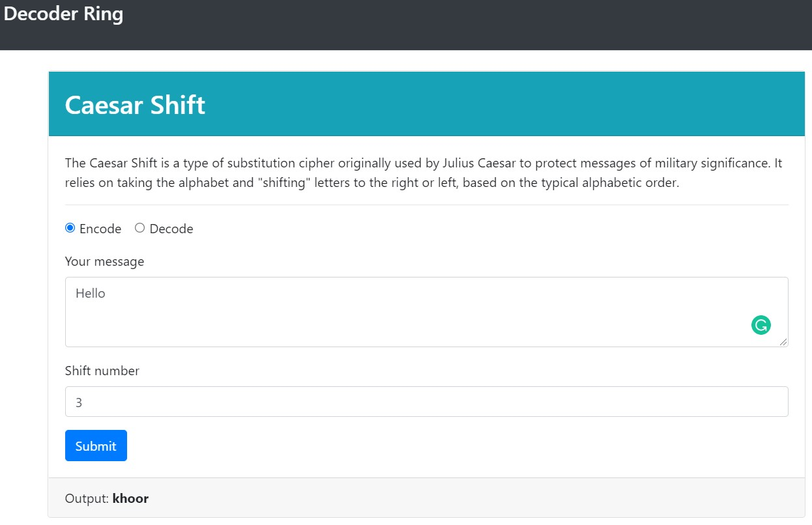Click the Shift number label
This screenshot has height=525, width=812.
(102, 371)
